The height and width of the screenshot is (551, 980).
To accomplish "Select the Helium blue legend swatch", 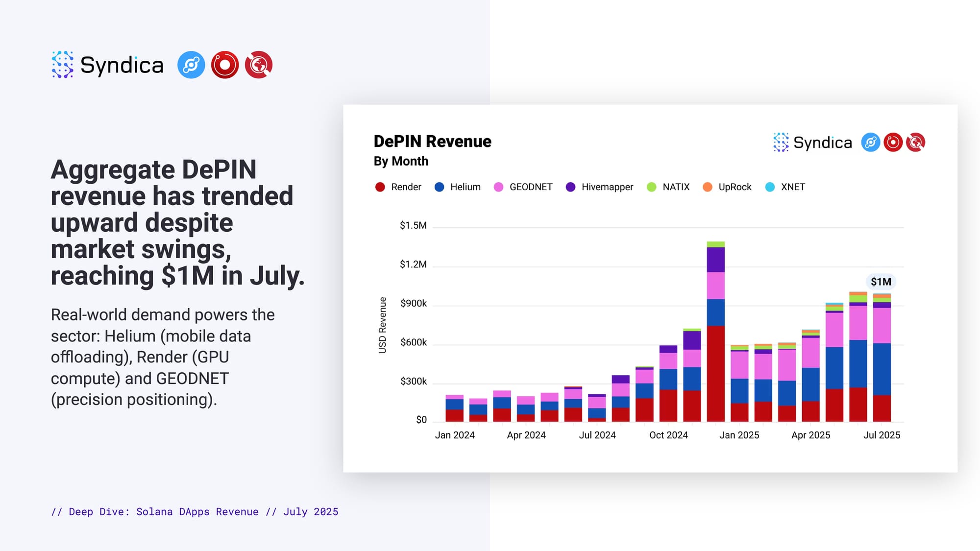I will tap(439, 187).
